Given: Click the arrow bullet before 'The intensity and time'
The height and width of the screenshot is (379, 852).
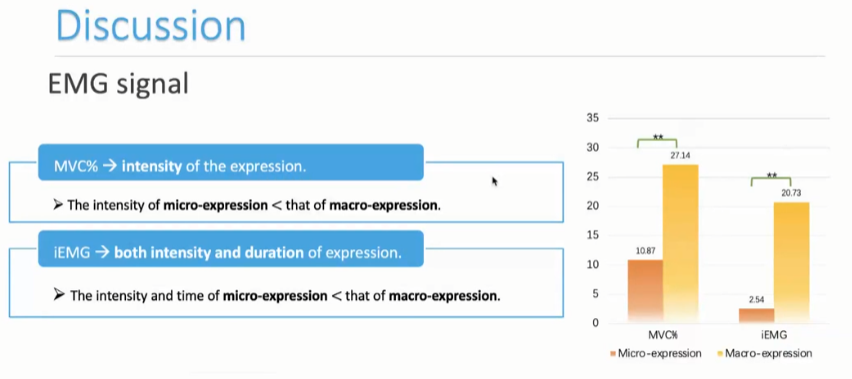Looking at the screenshot, I should tap(59, 295).
